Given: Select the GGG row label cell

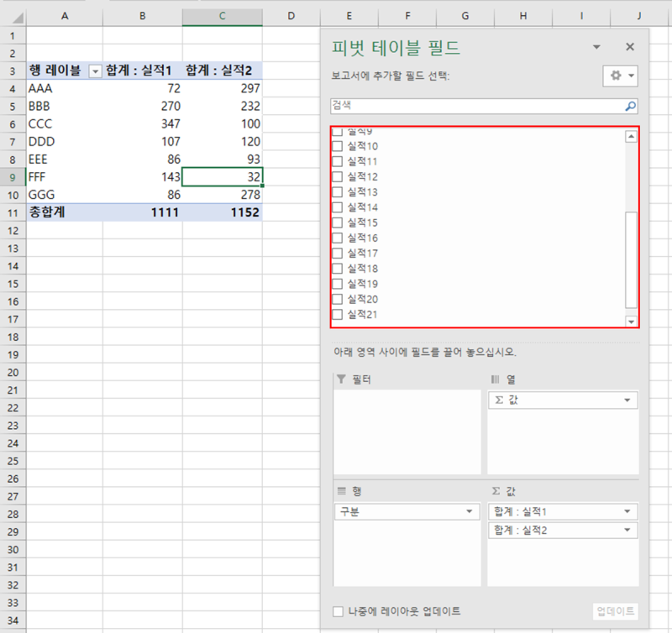Looking at the screenshot, I should [x=65, y=195].
